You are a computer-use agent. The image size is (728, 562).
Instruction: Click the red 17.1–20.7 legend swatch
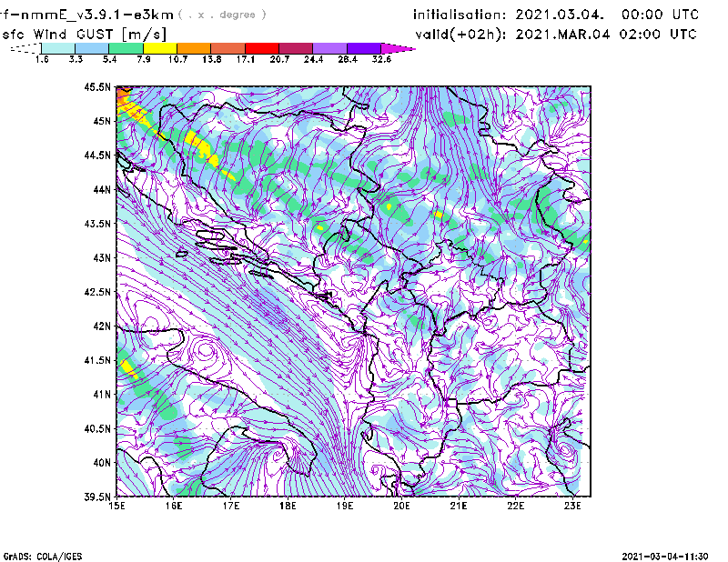[x=262, y=48]
